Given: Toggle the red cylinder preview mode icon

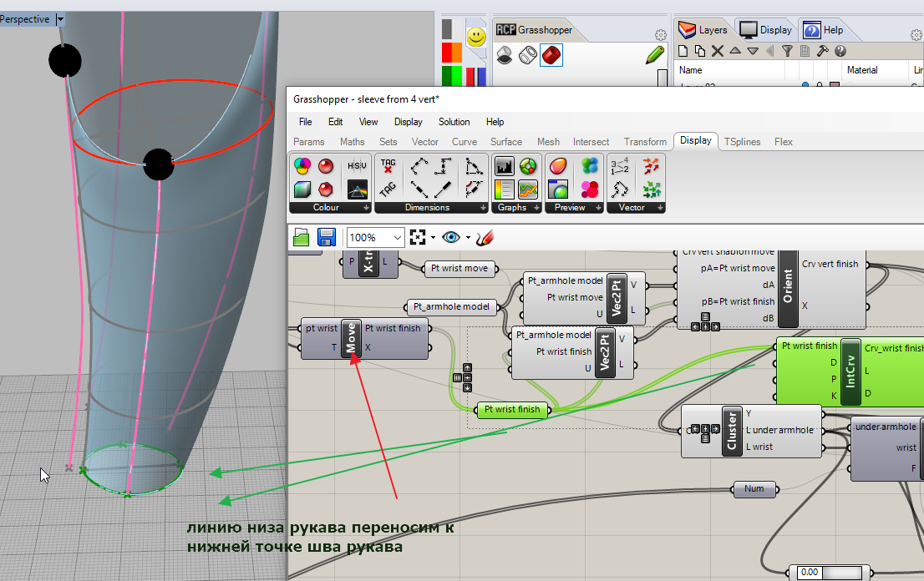Looking at the screenshot, I should [551, 56].
